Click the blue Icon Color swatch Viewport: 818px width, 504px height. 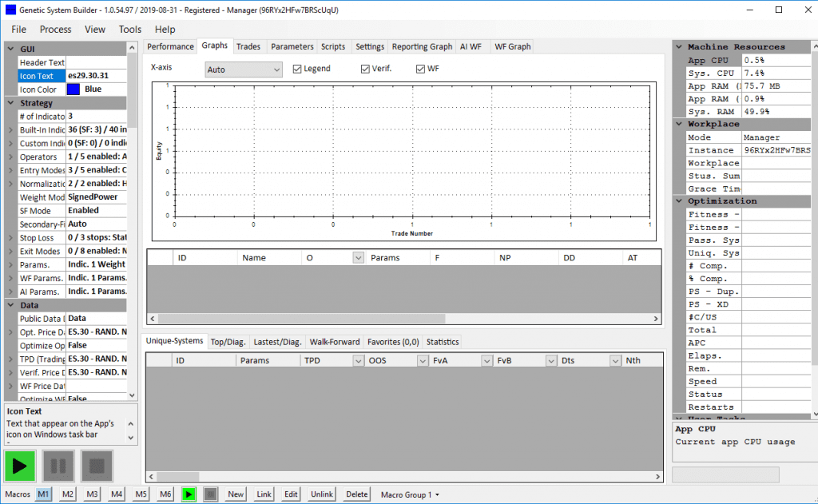pos(73,89)
